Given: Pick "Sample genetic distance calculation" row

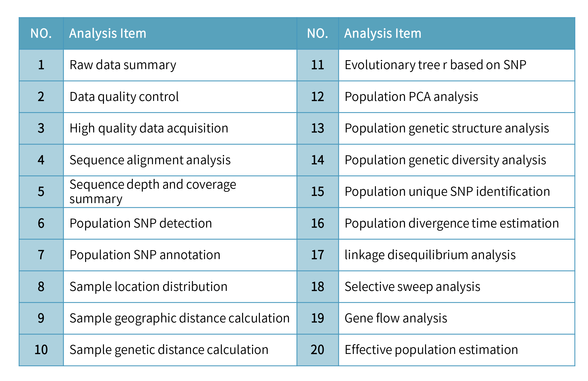Looking at the screenshot, I should [x=169, y=350].
